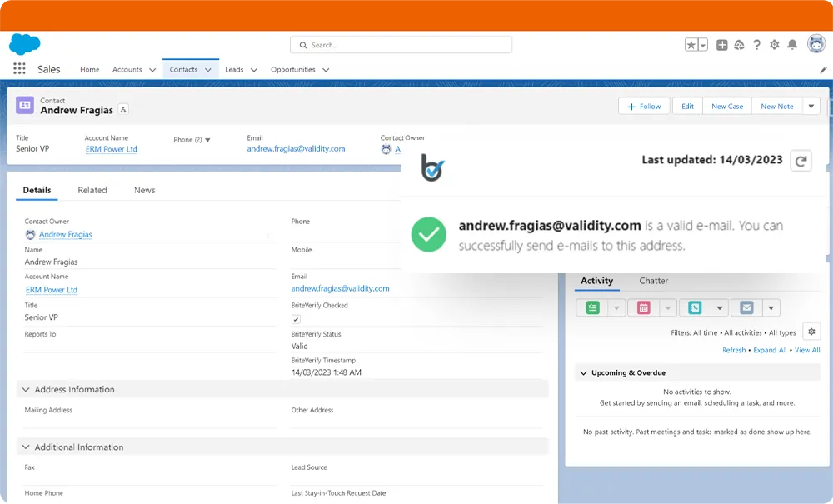Refresh BriteVerify status with the reload icon
Viewport: 833px width, 504px height.
(801, 161)
